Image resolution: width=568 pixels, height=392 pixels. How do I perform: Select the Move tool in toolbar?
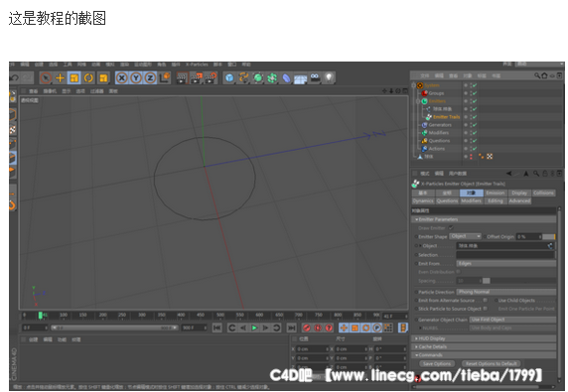pyautogui.click(x=60, y=77)
